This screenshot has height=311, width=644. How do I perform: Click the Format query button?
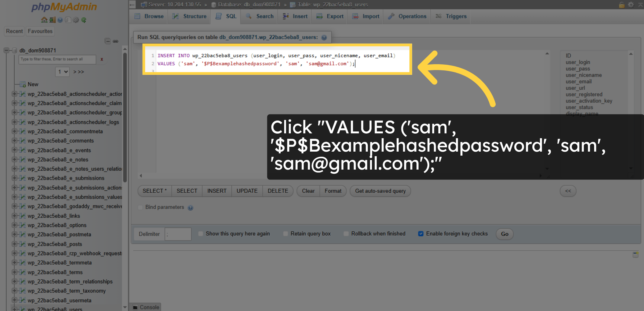333,191
